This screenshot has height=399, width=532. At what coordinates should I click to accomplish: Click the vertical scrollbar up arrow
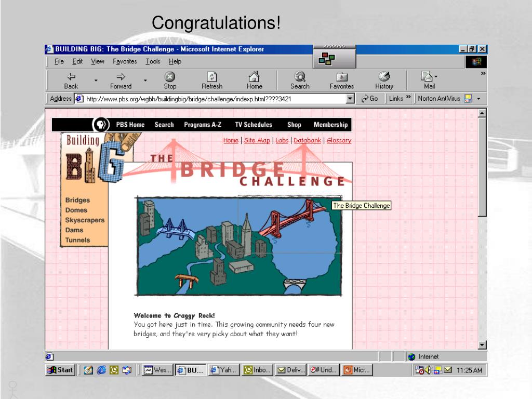[482, 113]
